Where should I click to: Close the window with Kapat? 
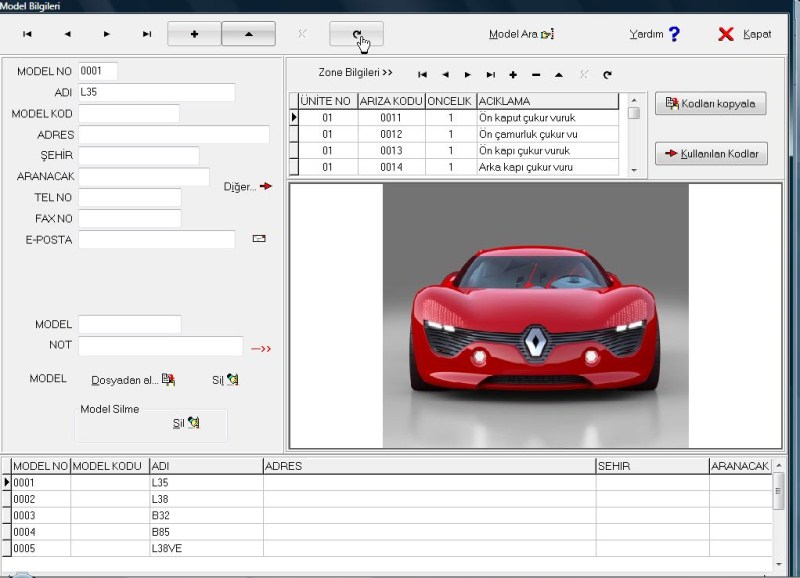click(744, 34)
